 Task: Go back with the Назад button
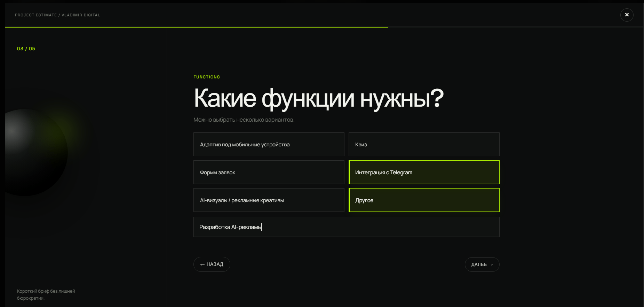(212, 264)
